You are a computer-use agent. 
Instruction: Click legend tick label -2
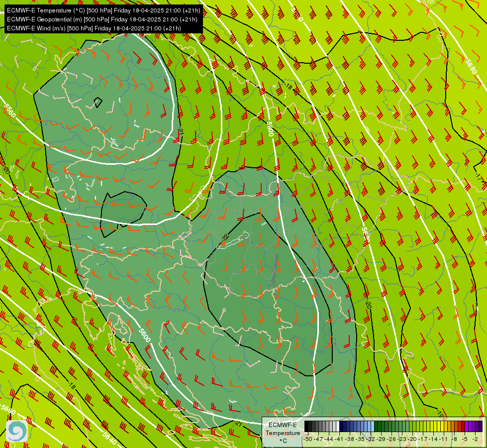click(x=475, y=440)
